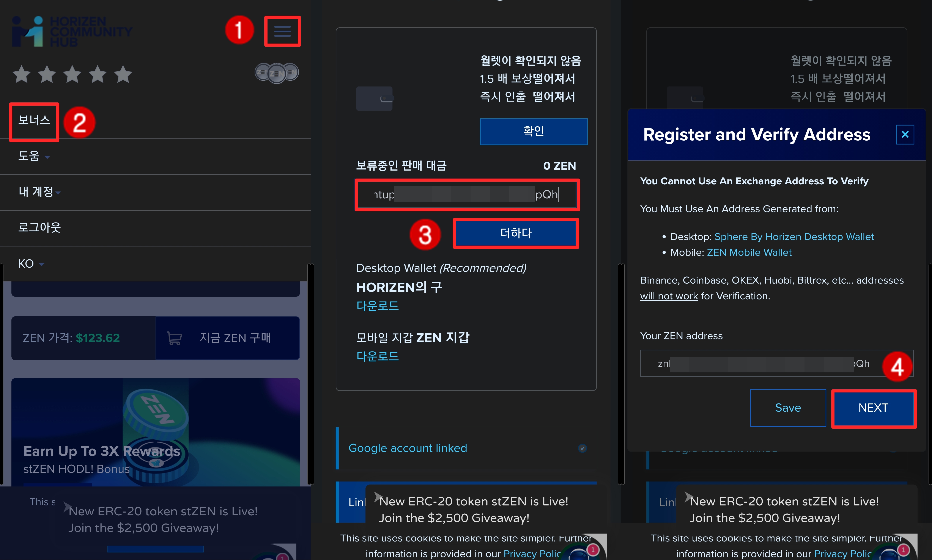Expand the 도움 dropdown menu
The width and height of the screenshot is (932, 560).
point(34,156)
